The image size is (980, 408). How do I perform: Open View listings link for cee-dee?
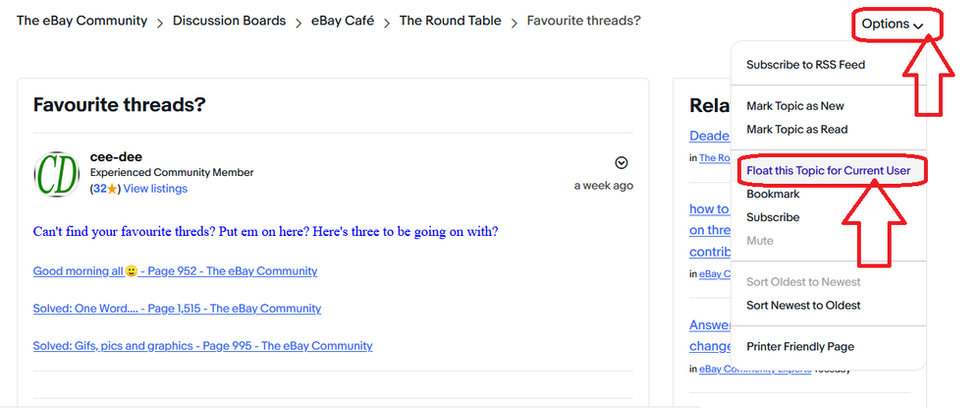pyautogui.click(x=155, y=189)
